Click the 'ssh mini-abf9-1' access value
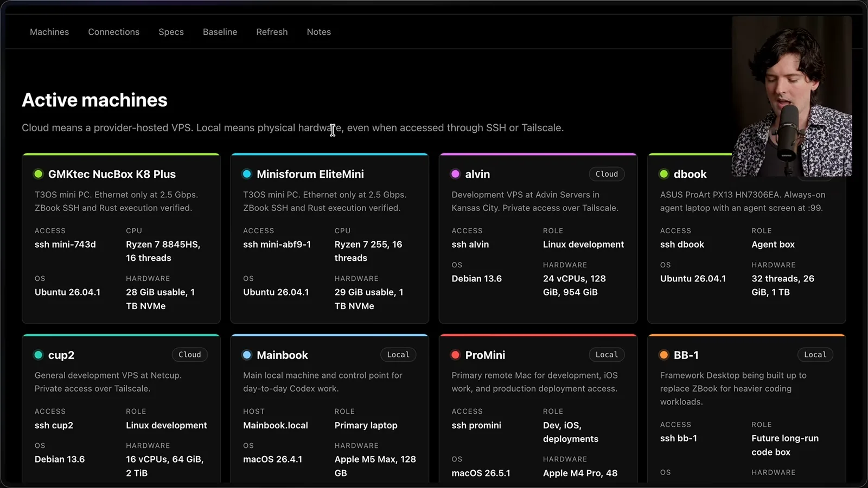This screenshot has width=868, height=488. (277, 245)
